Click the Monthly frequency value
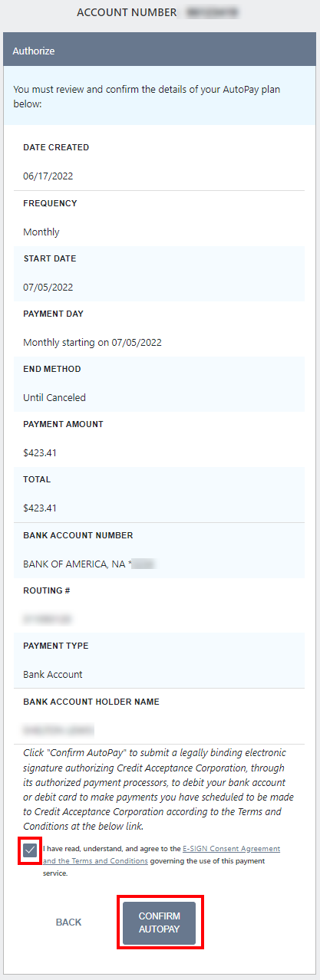The width and height of the screenshot is (320, 980). [41, 232]
